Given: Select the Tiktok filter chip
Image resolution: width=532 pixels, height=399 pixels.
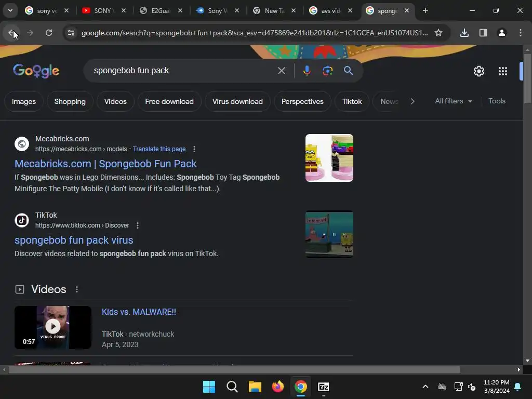Looking at the screenshot, I should click(x=352, y=101).
